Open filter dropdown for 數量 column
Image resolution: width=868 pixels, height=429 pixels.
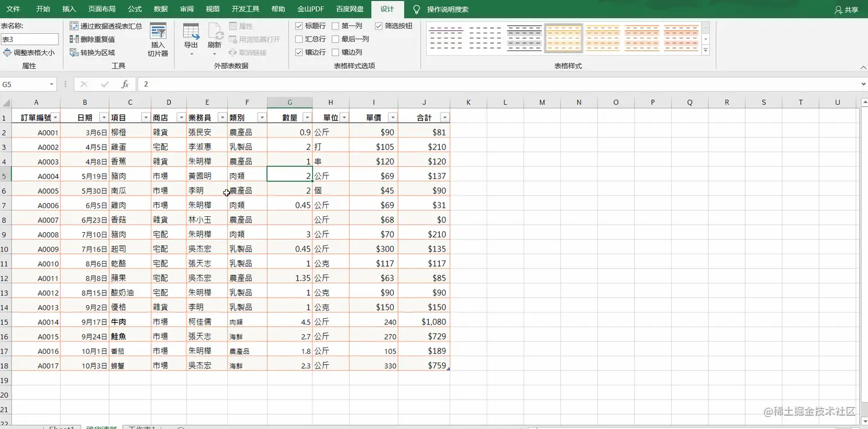point(307,118)
